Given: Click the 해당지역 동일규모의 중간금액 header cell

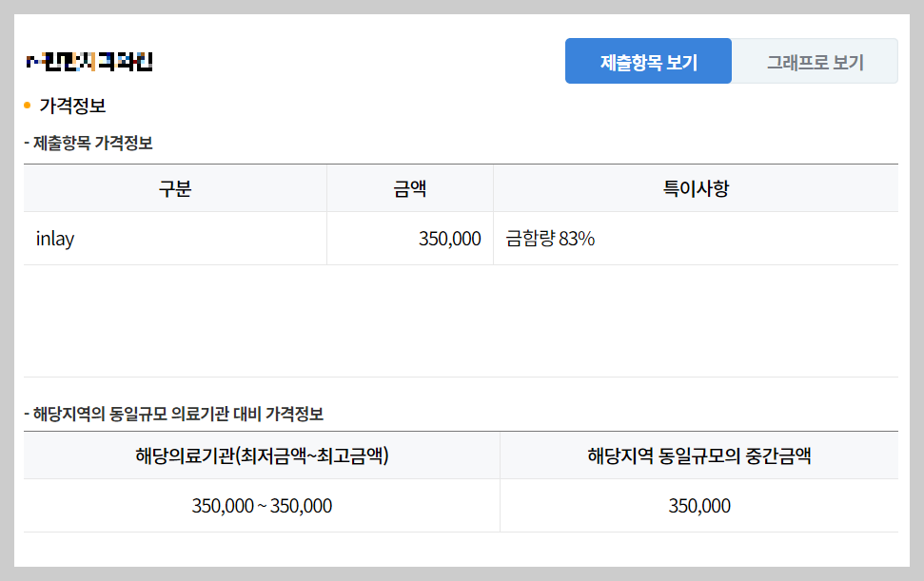Looking at the screenshot, I should point(698,455).
